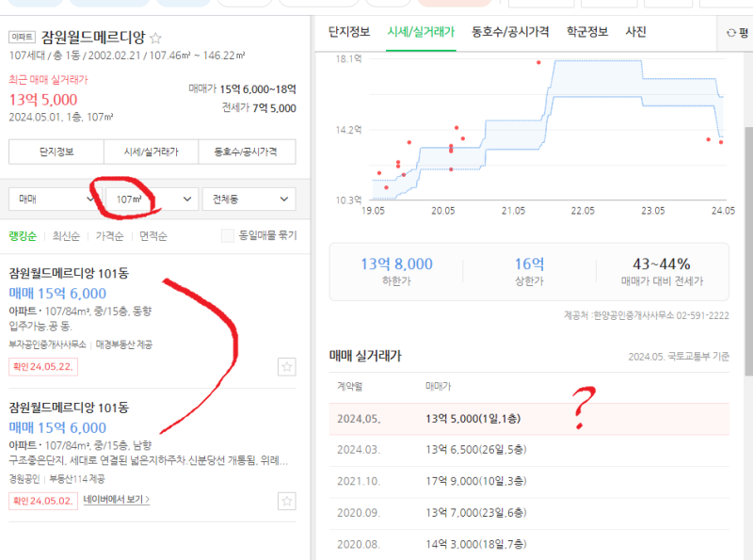
Task: Expand the 전체동 building dropdown
Action: pyautogui.click(x=249, y=199)
